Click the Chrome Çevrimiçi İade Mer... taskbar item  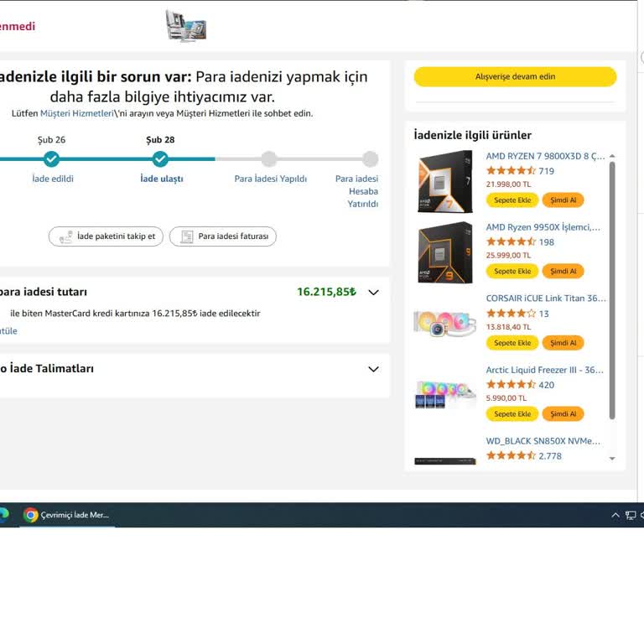tap(67, 515)
